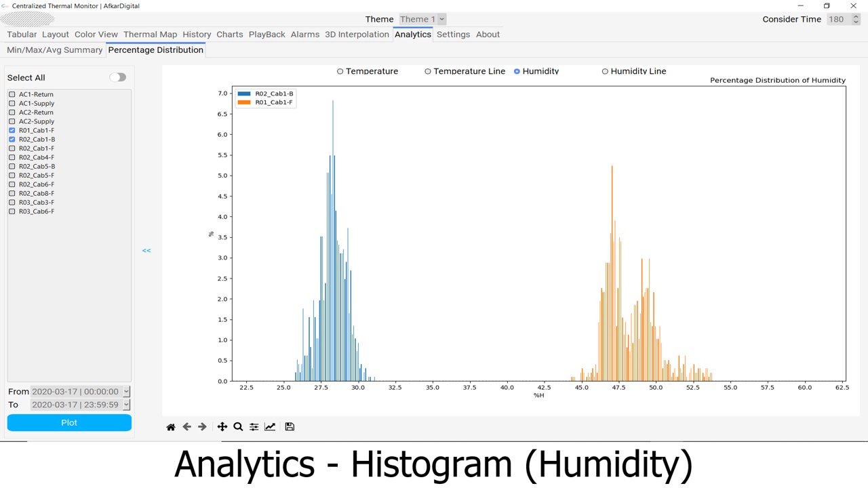Click the forward arrow to next view
This screenshot has height=488, width=868.
[x=202, y=427]
